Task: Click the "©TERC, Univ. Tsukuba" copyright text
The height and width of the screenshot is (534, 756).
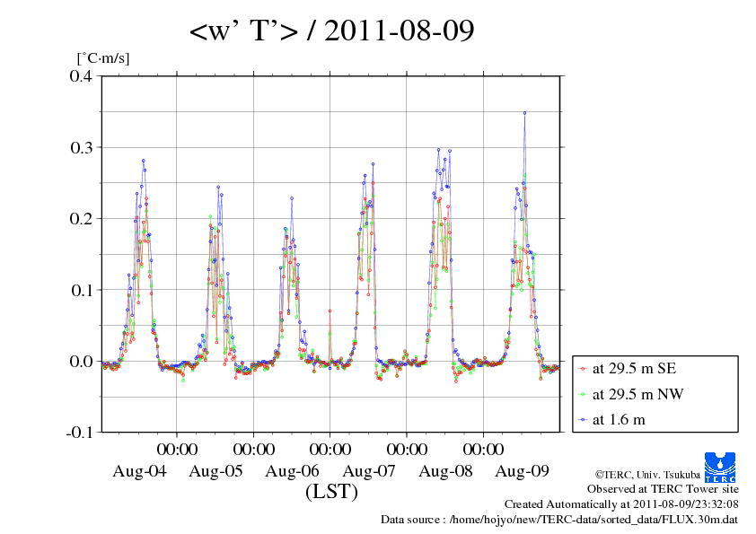Action: coord(647,475)
